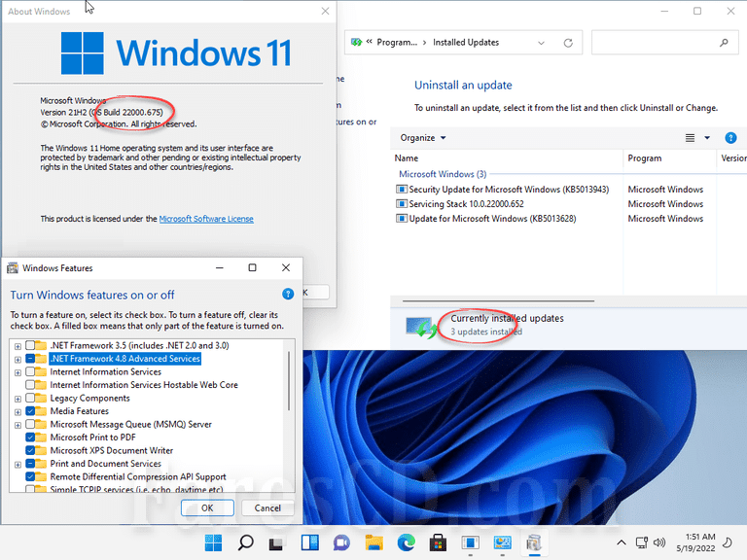The height and width of the screenshot is (560, 747).
Task: Sort by Program column header
Action: (x=669, y=158)
